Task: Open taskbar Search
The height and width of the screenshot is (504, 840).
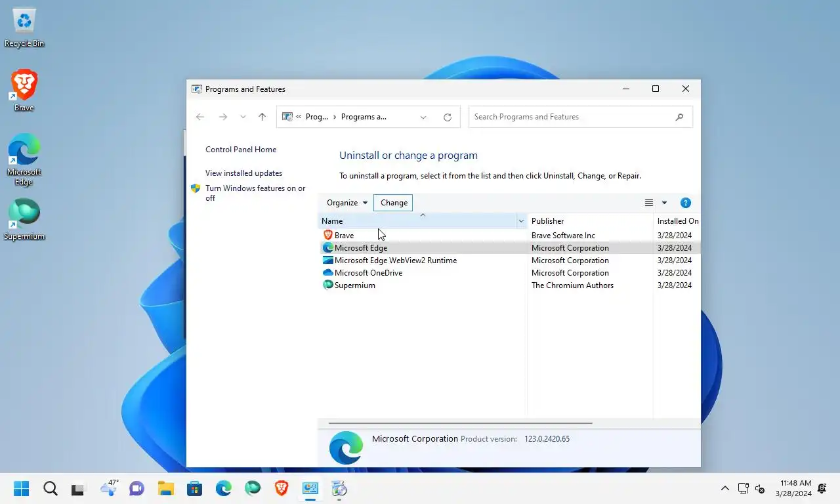Action: coord(51,488)
